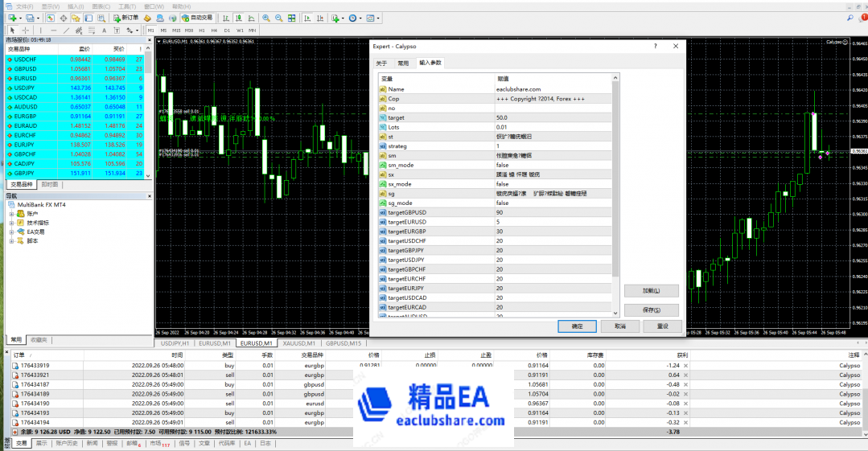Select the Zoom Out magnifier icon
Image resolution: width=868 pixels, height=451 pixels.
279,18
